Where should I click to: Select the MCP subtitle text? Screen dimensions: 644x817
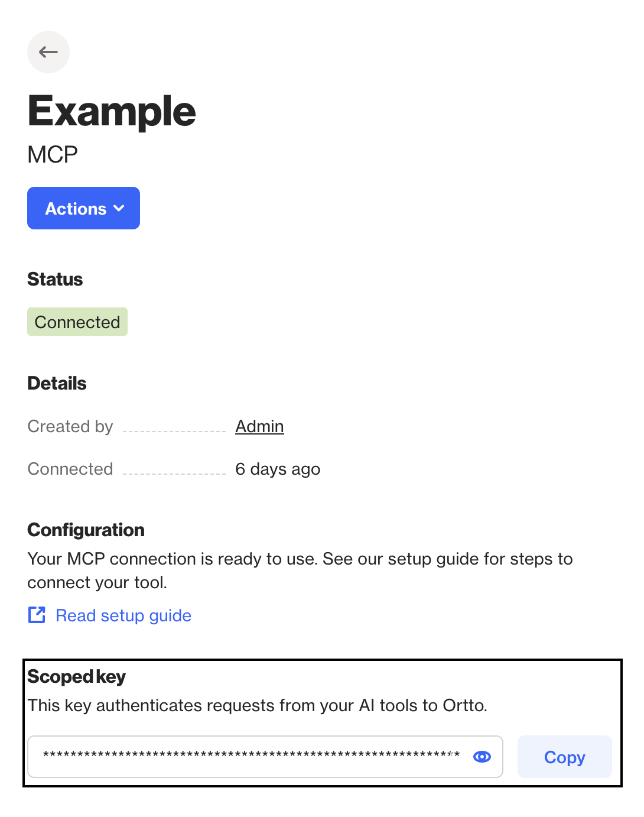click(53, 154)
